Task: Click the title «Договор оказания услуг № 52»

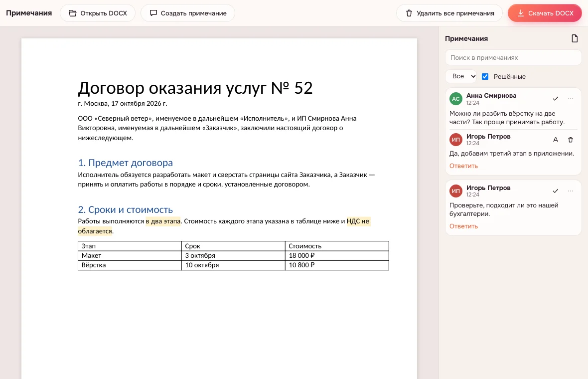Action: (x=195, y=88)
